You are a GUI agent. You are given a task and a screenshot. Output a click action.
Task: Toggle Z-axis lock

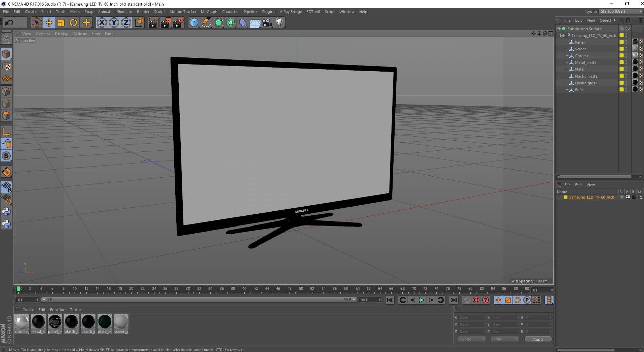pos(126,22)
